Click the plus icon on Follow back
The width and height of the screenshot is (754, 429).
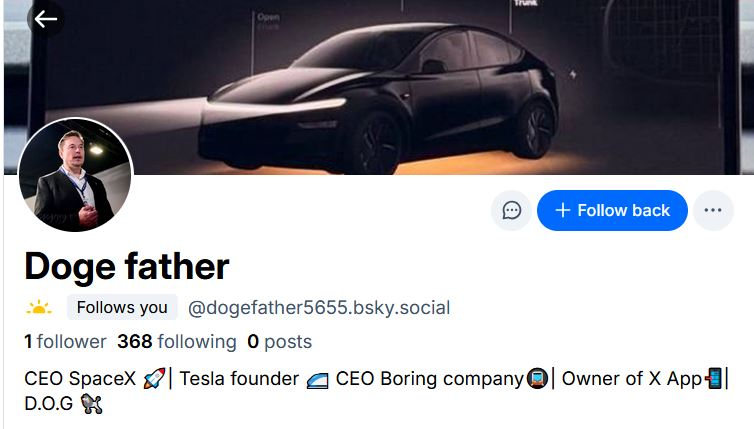pos(562,210)
